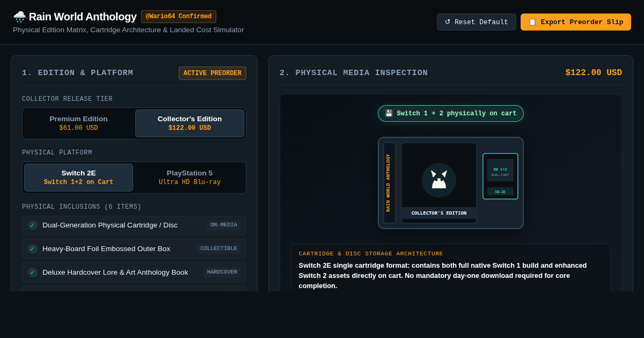
Task: Click the SW-2E label on cartridge
Action: [500, 192]
